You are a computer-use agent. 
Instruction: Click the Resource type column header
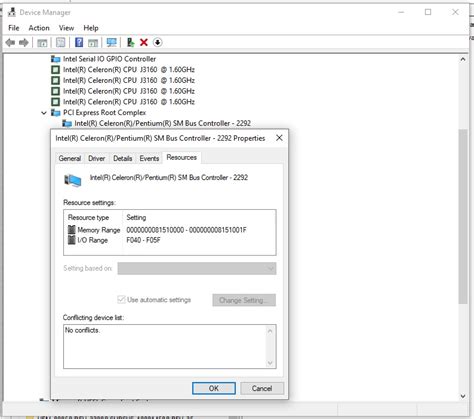click(x=88, y=217)
